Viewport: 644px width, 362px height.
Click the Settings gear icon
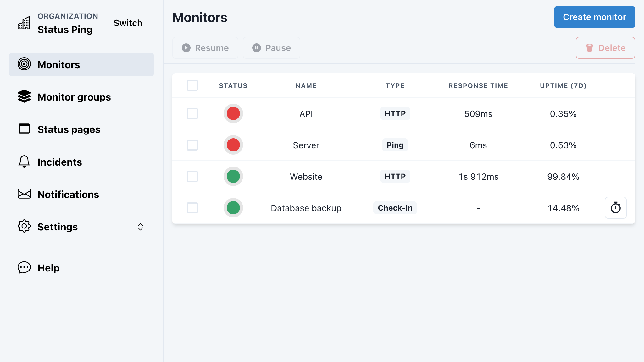point(24,227)
